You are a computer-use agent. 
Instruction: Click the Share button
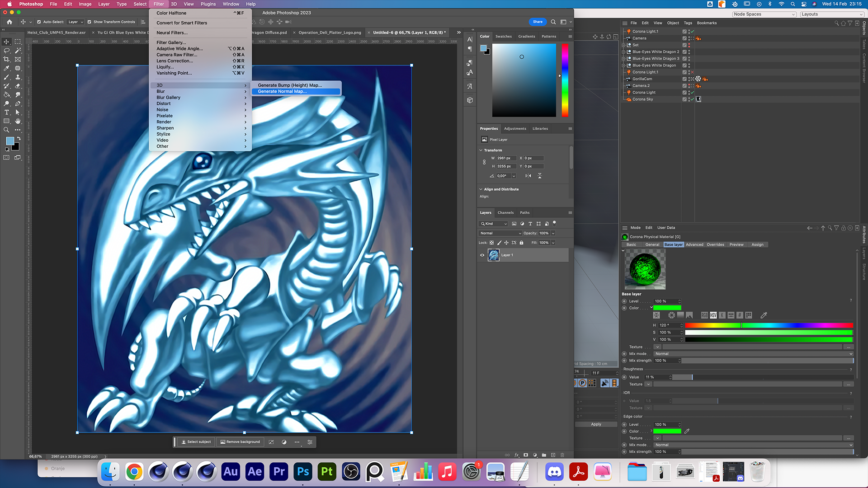[x=538, y=22]
